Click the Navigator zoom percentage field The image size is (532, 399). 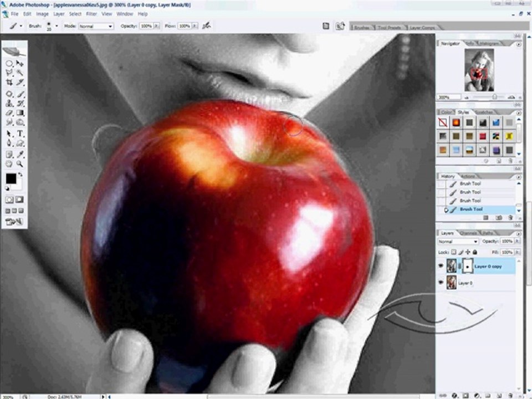tap(449, 98)
